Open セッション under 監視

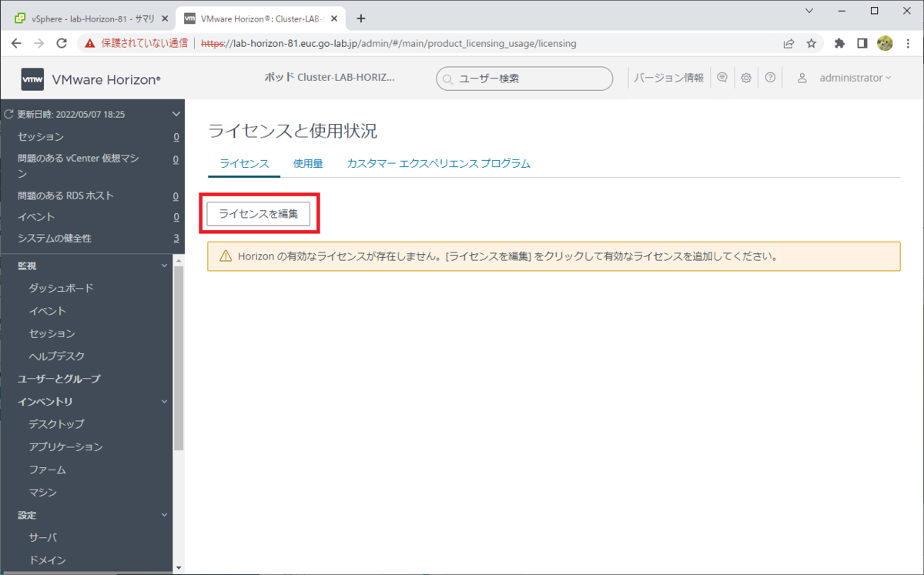(x=52, y=333)
